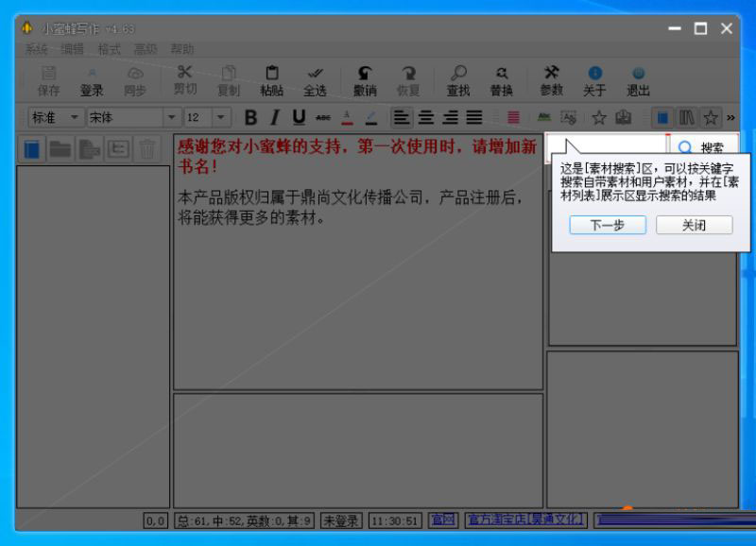Screen dimensions: 756x546
Task: Open the 宋体 font dropdown
Action: pos(171,117)
